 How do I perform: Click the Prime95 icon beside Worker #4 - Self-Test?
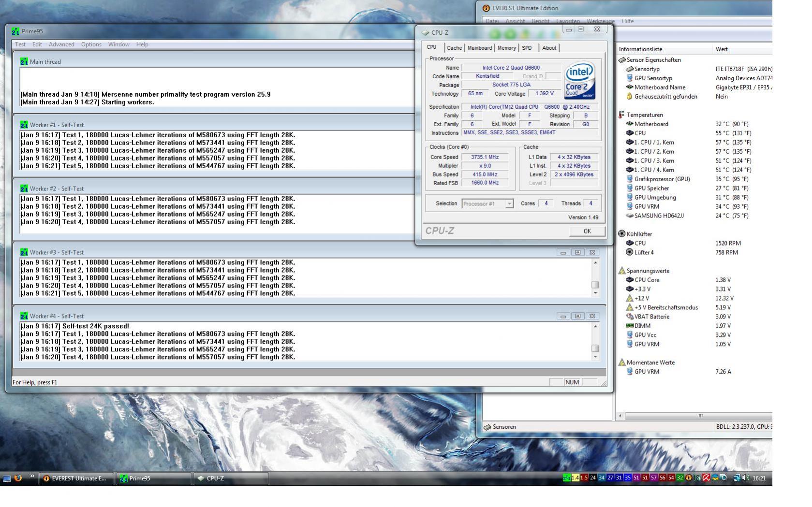point(24,316)
